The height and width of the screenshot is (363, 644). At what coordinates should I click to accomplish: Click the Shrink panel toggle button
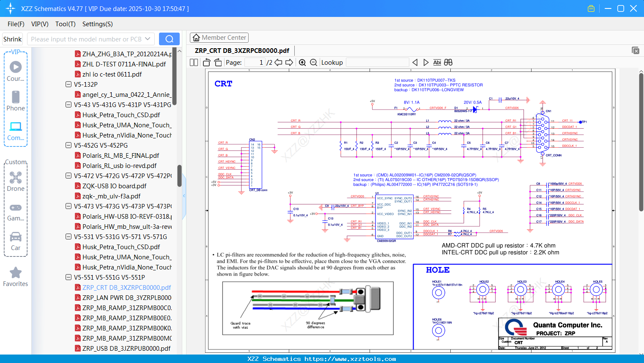pyautogui.click(x=13, y=39)
